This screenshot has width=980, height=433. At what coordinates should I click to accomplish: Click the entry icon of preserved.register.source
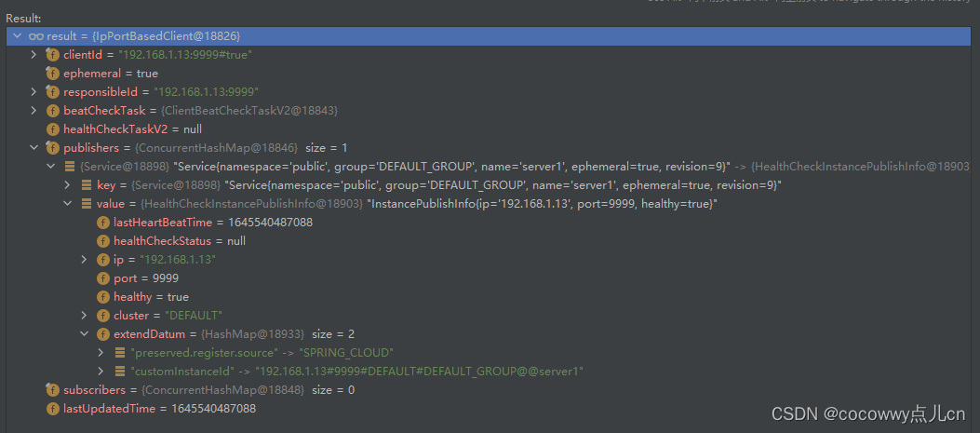click(120, 352)
